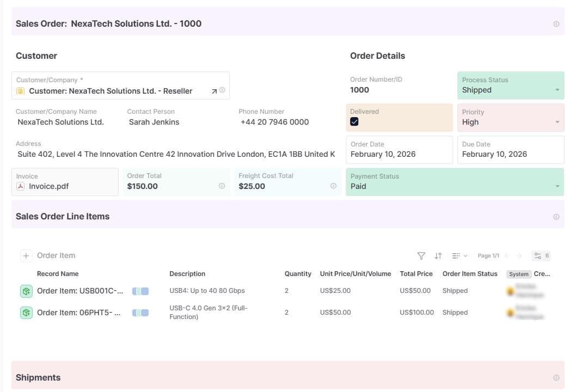Screen dimensions: 588x392
Task: Open customer record via arrow icon
Action: [215, 91]
